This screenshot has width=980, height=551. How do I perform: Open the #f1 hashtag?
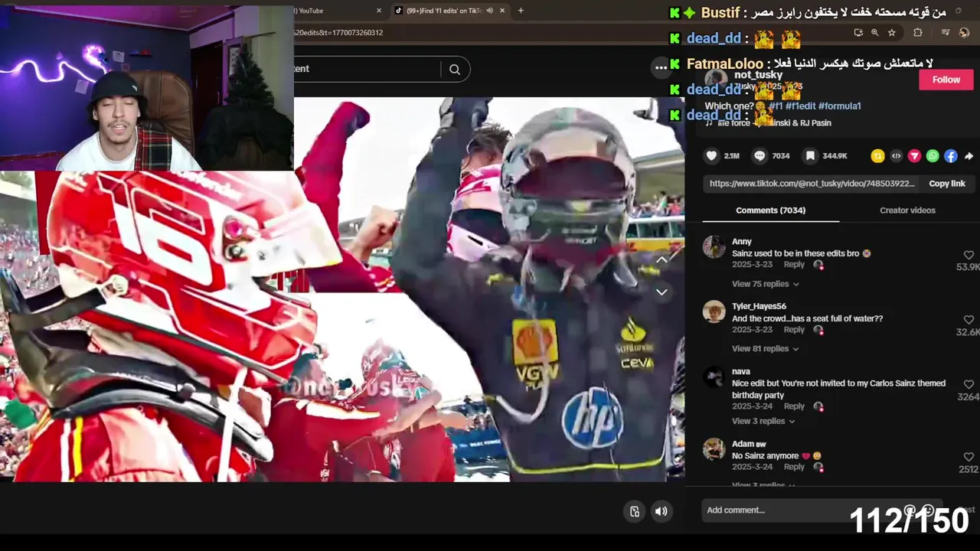pyautogui.click(x=775, y=106)
